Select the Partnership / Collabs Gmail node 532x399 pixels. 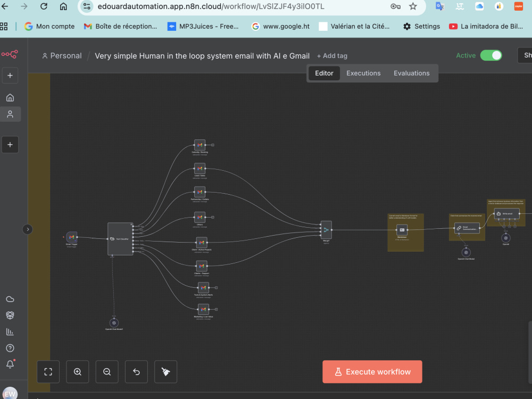coord(200,192)
